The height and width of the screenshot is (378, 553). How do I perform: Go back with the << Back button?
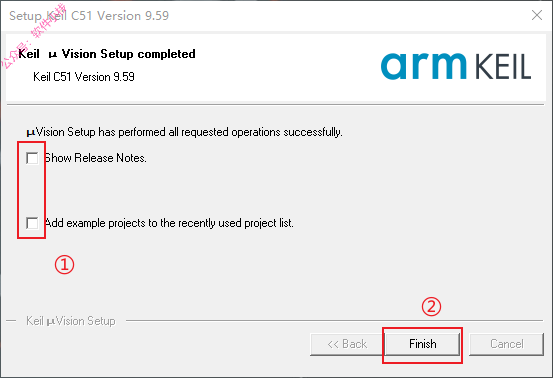pos(347,344)
